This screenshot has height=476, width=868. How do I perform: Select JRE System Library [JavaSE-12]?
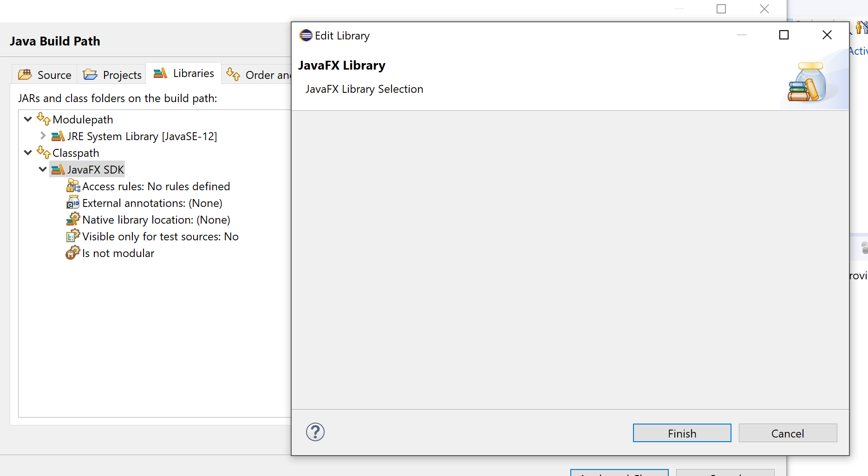click(142, 136)
